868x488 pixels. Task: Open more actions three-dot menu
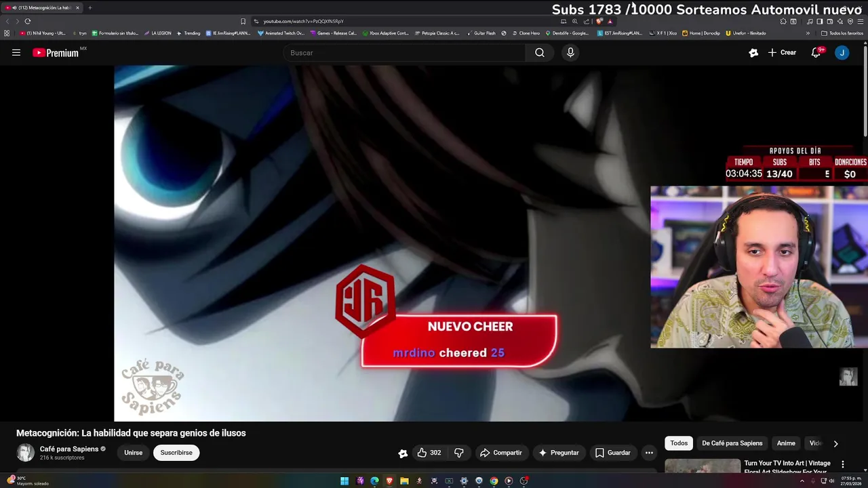(649, 453)
